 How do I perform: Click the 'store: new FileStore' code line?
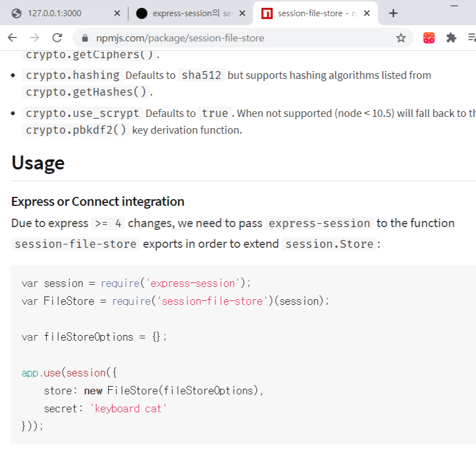(153, 391)
